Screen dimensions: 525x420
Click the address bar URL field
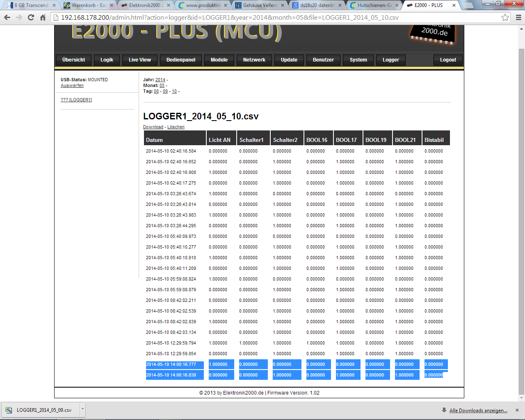point(279,18)
